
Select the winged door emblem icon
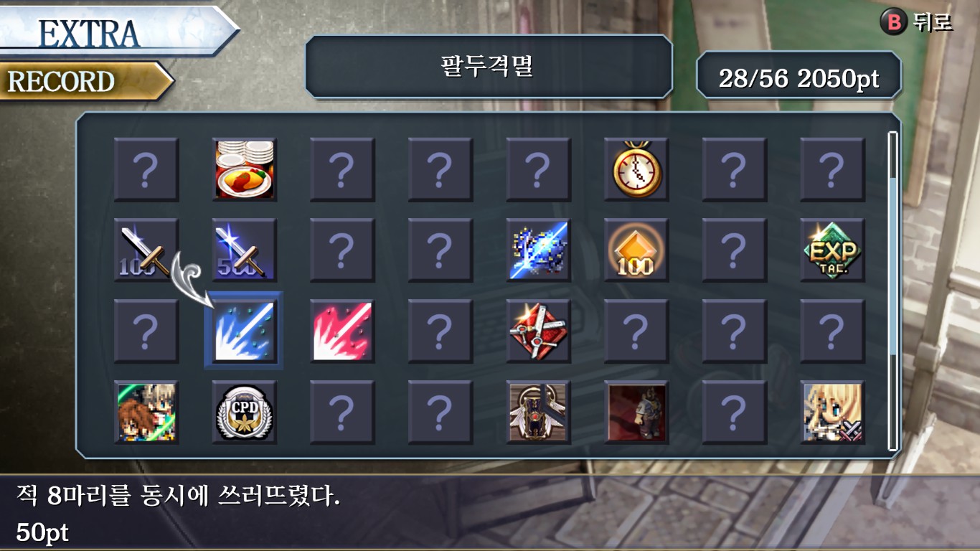(x=538, y=412)
